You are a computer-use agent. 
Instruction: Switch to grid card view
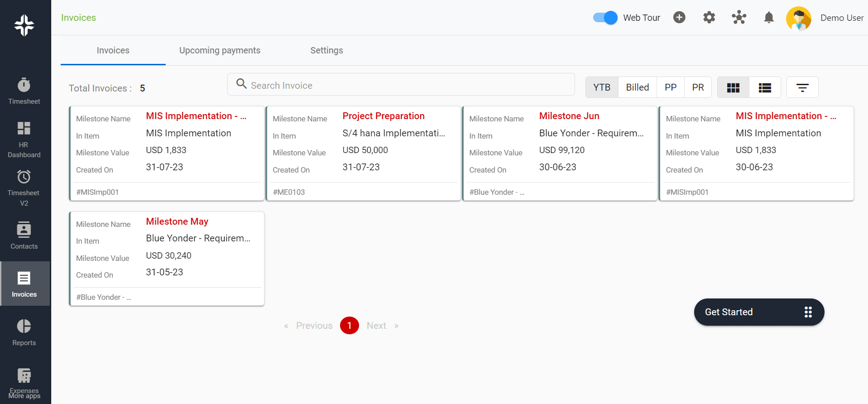733,88
